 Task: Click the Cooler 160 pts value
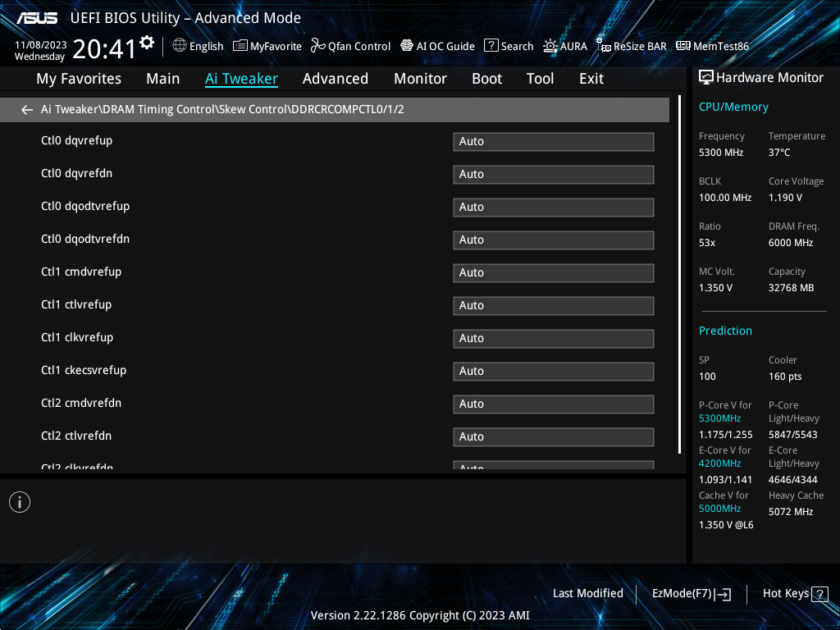pos(785,377)
